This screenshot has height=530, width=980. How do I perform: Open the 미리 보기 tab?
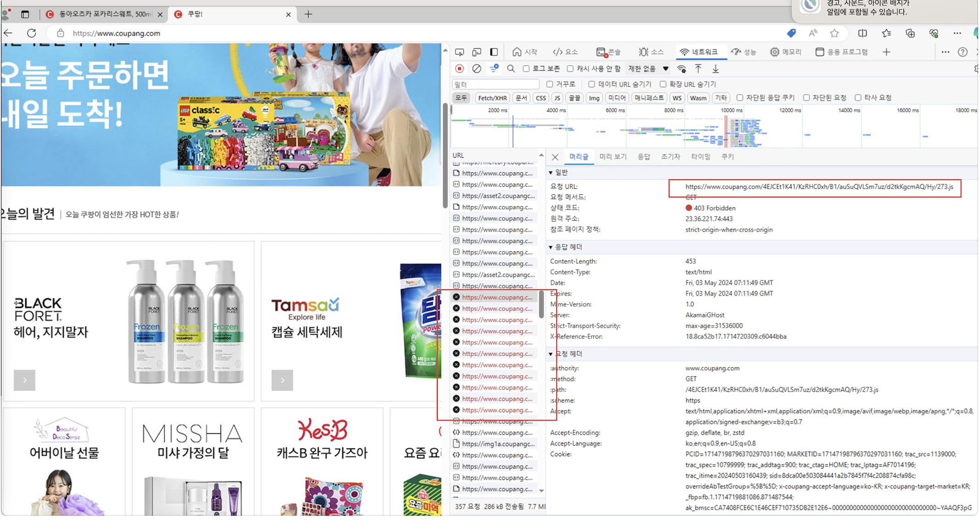pos(613,157)
